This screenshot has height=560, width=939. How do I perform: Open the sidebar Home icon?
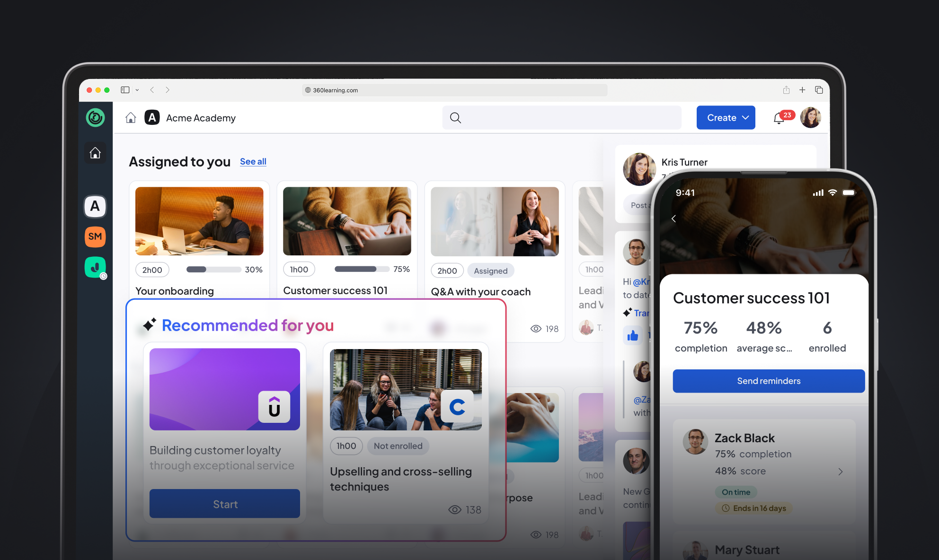(95, 153)
